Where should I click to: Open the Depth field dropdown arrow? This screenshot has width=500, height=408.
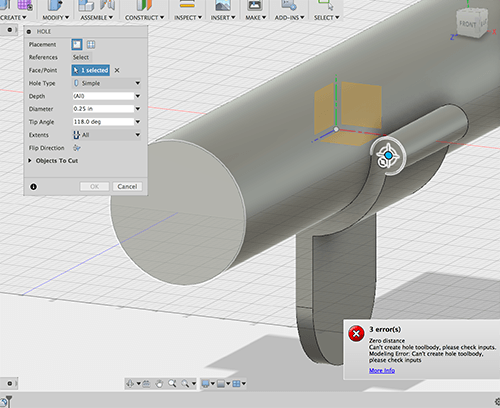138,96
